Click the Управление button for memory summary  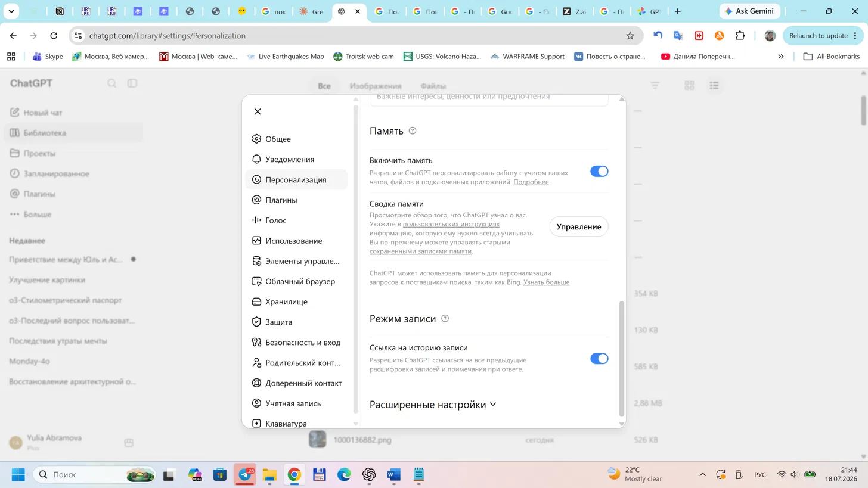579,226
